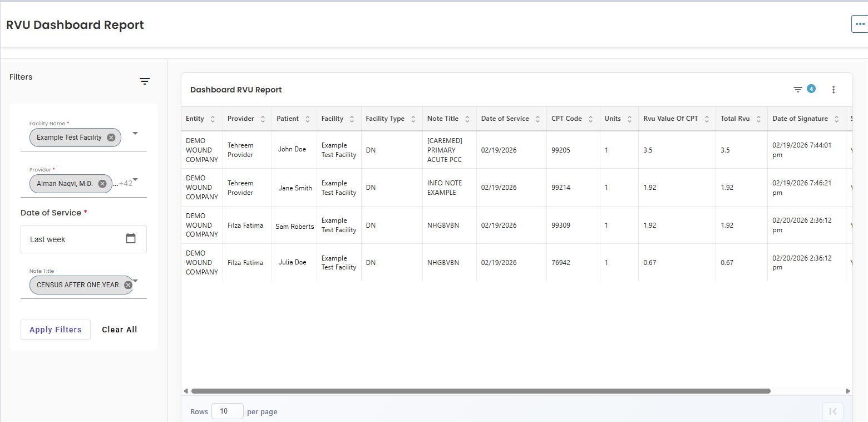Select patient Julia Doe cell
Image resolution: width=868 pixels, height=422 pixels.
[293, 262]
